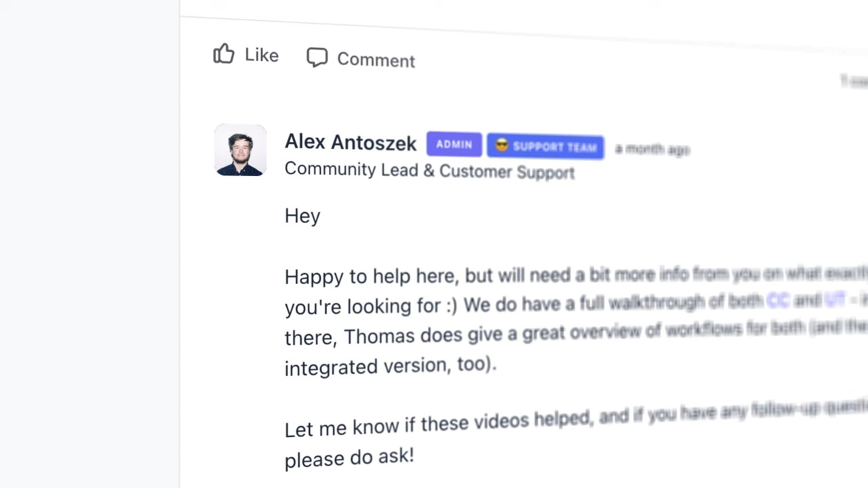Click the speech bubble Comment icon
The width and height of the screenshot is (868, 488).
317,58
